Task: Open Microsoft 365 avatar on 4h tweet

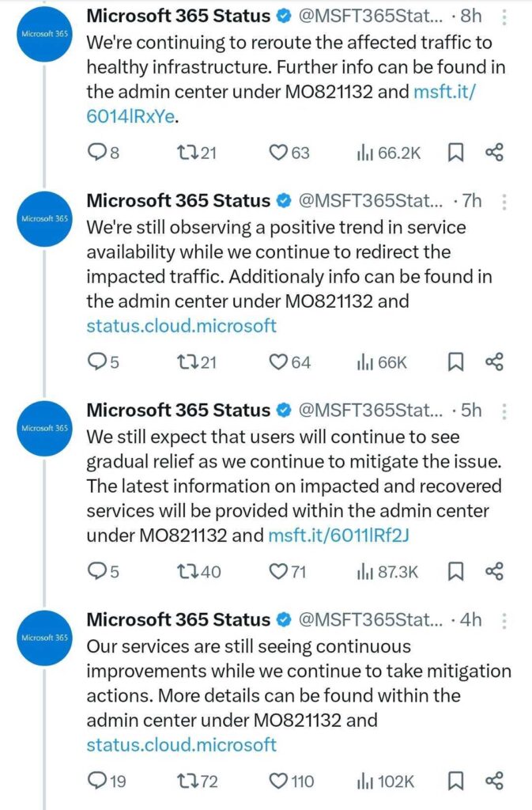Action: click(x=45, y=637)
